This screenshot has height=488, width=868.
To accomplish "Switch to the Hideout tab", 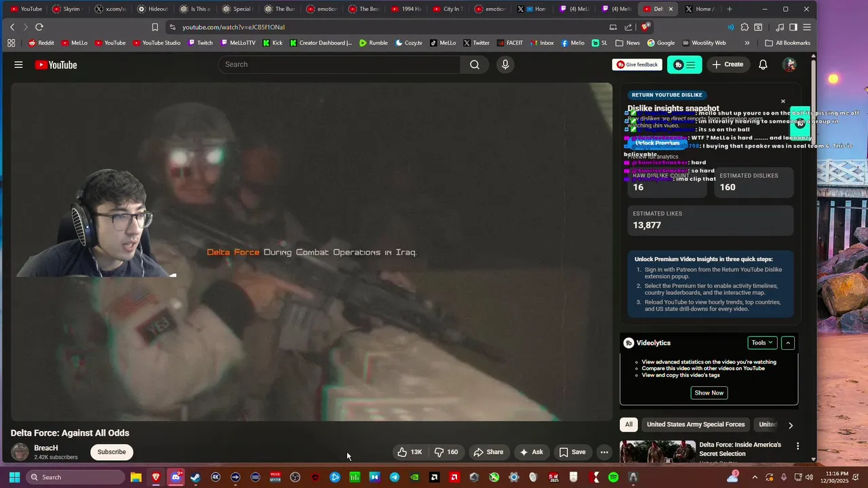I will click(x=153, y=9).
